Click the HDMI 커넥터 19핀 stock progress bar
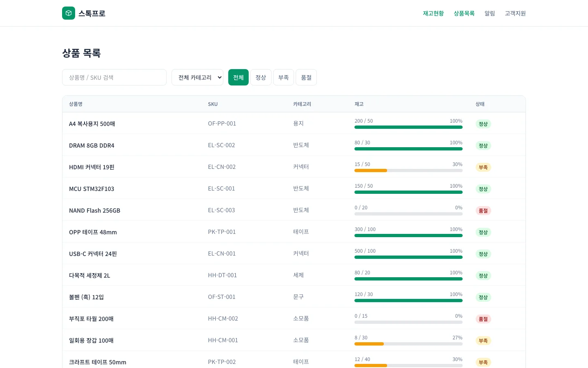This screenshot has width=588, height=368. point(408,171)
